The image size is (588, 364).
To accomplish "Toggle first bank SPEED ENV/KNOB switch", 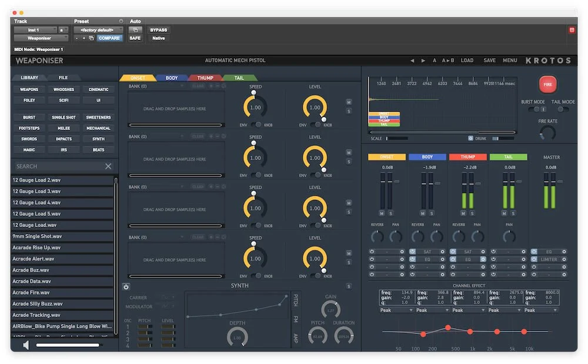I will pos(256,125).
